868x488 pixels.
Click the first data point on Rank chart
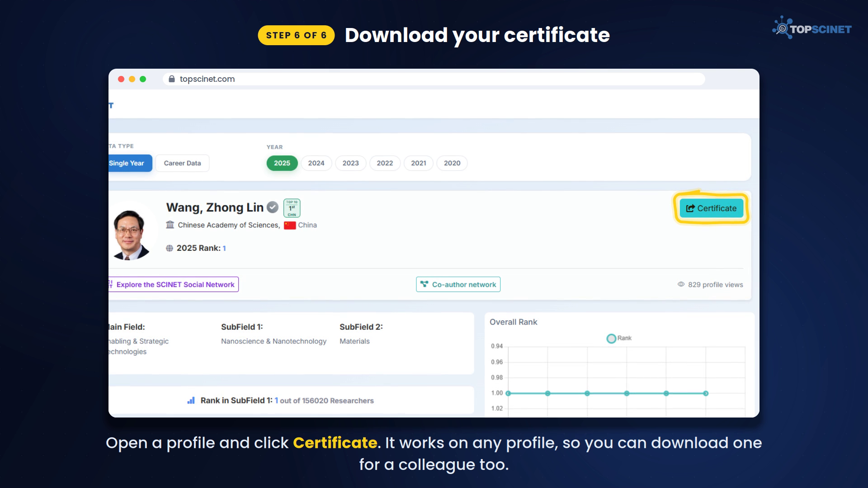(508, 393)
